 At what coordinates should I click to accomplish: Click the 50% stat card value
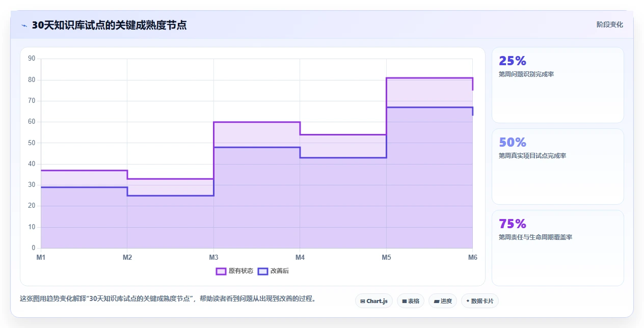pyautogui.click(x=513, y=143)
